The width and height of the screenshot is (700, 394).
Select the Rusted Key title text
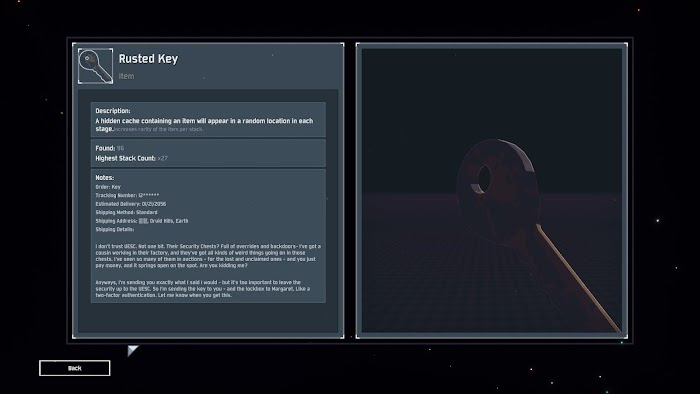[148, 59]
